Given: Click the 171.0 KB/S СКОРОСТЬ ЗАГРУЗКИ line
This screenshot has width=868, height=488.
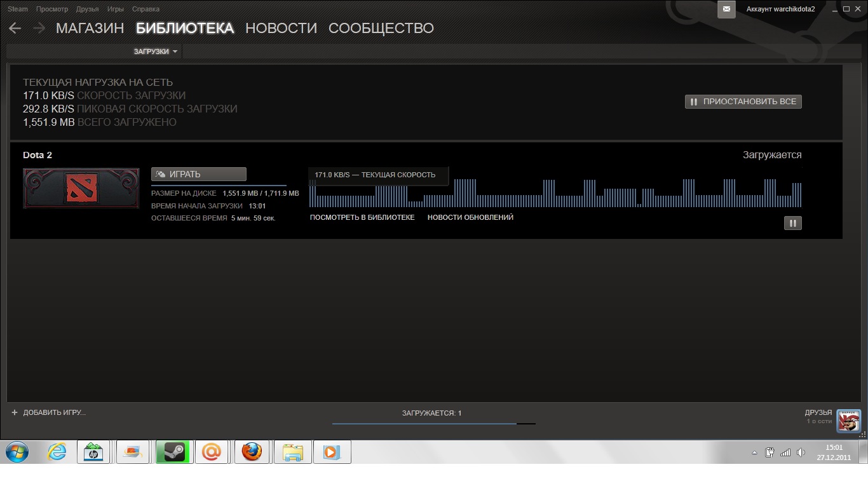Looking at the screenshot, I should (x=104, y=95).
